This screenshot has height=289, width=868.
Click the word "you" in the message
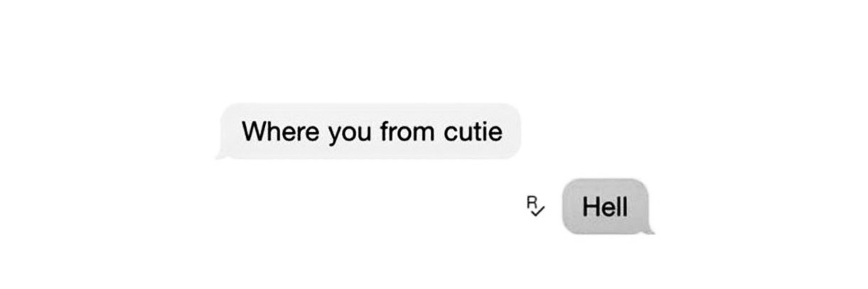click(x=350, y=133)
